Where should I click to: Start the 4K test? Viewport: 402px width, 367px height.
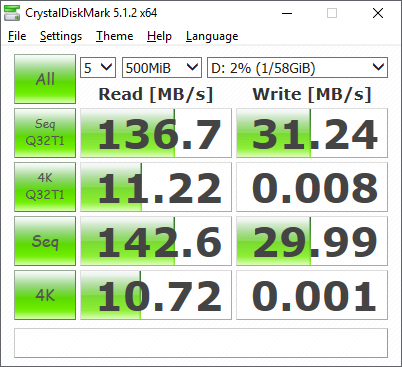click(45, 295)
